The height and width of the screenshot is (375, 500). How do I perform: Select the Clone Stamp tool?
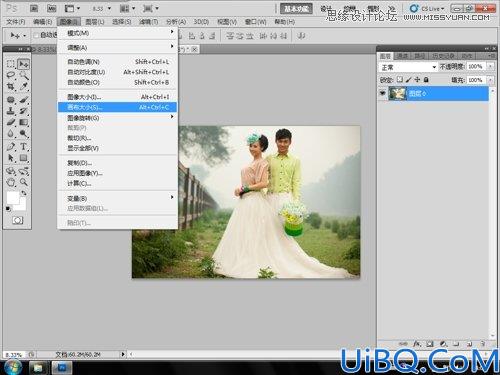11,111
